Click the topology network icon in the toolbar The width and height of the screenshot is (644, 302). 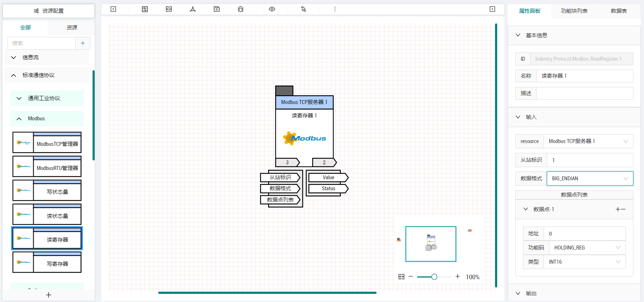pyautogui.click(x=193, y=9)
